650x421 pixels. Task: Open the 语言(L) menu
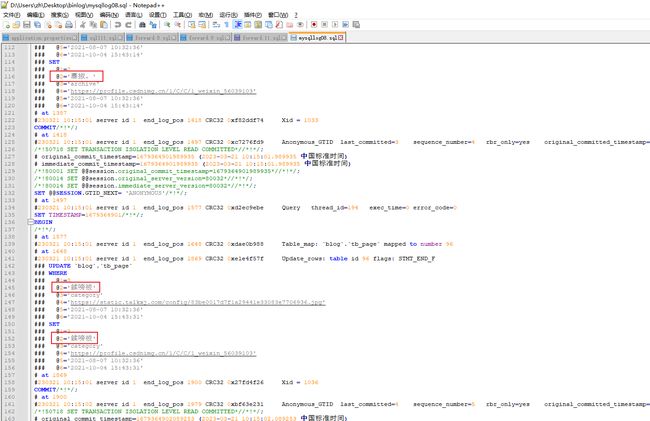pyautogui.click(x=133, y=15)
